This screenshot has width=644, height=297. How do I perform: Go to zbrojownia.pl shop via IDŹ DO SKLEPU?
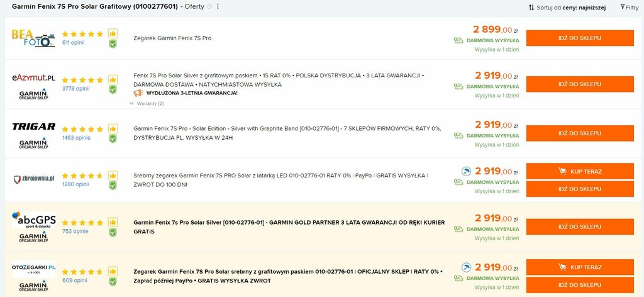click(580, 189)
